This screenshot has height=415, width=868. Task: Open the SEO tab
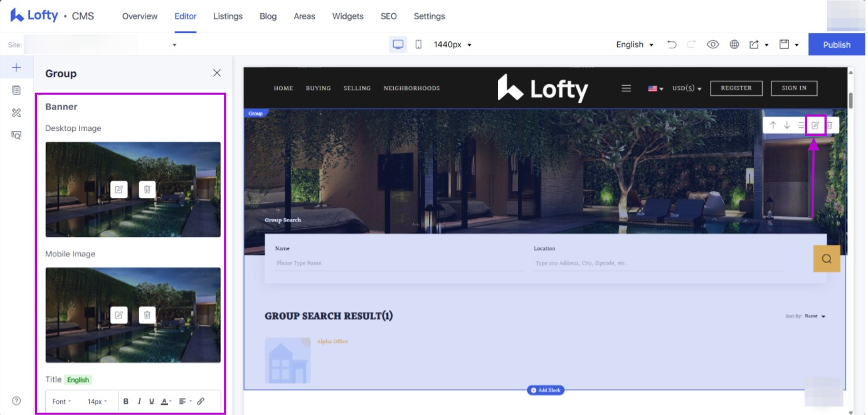[x=388, y=16]
